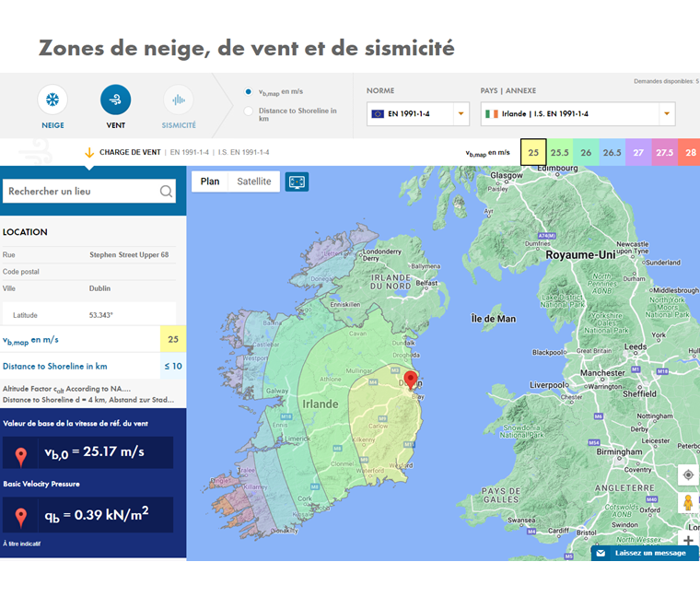Image resolution: width=700 pixels, height=597 pixels.
Task: Click Belfast on the map
Action: (426, 283)
